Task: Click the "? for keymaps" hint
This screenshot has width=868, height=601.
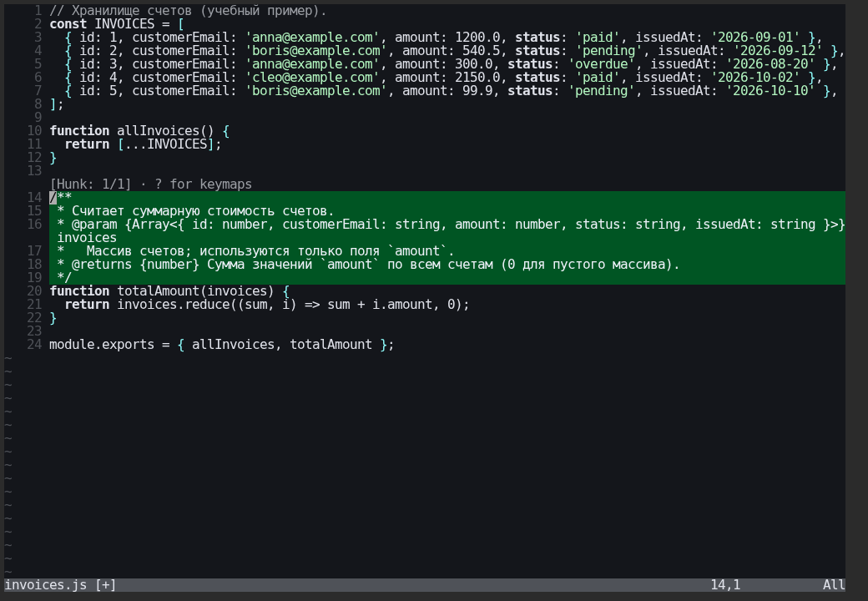Action: pos(203,184)
